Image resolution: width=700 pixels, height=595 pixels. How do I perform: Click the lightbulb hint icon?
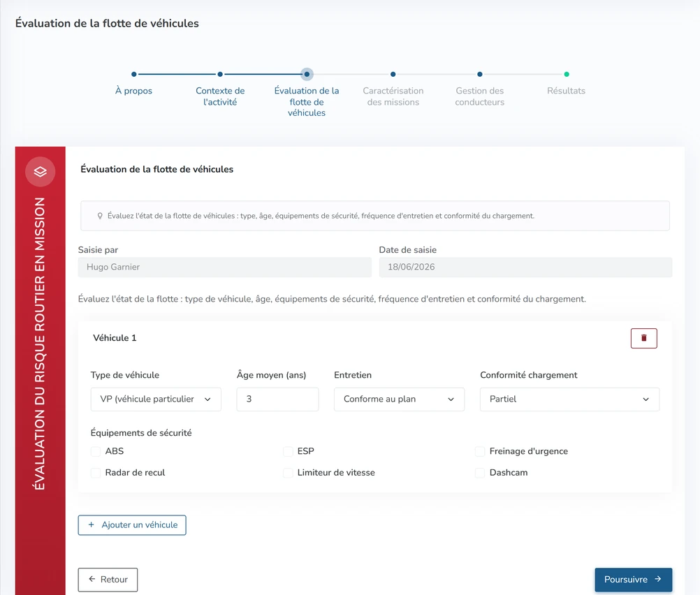(x=100, y=216)
